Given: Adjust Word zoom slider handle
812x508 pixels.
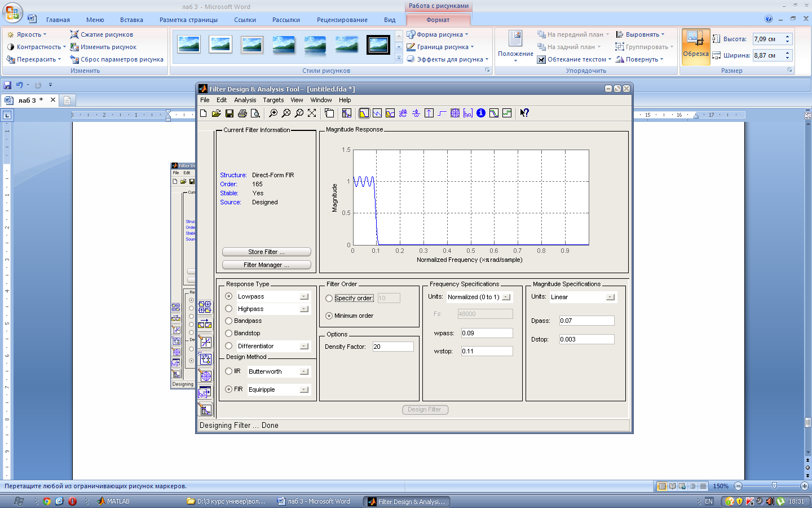Looking at the screenshot, I should tap(774, 486).
